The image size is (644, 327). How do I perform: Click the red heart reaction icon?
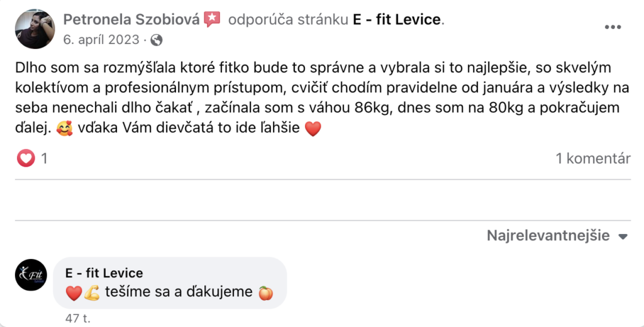[x=26, y=158]
